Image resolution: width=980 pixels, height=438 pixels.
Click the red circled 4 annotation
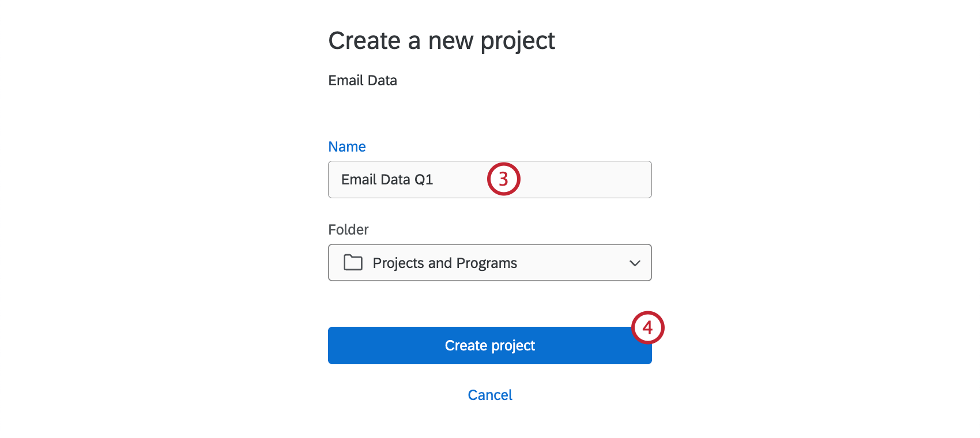pyautogui.click(x=648, y=328)
